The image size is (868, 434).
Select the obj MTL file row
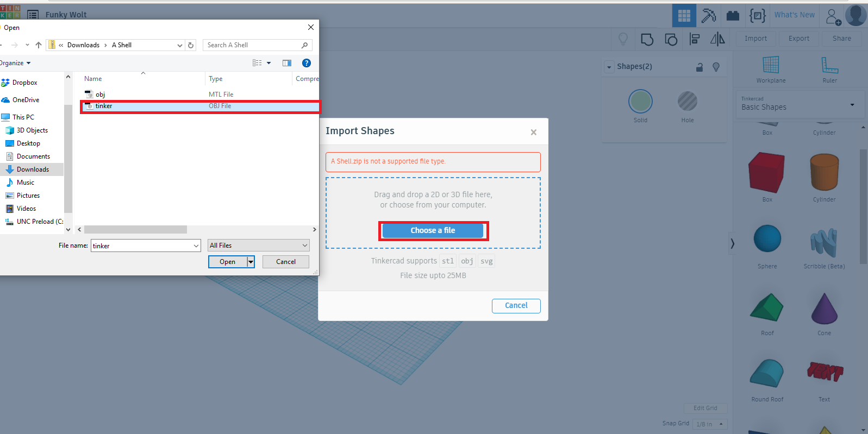200,95
